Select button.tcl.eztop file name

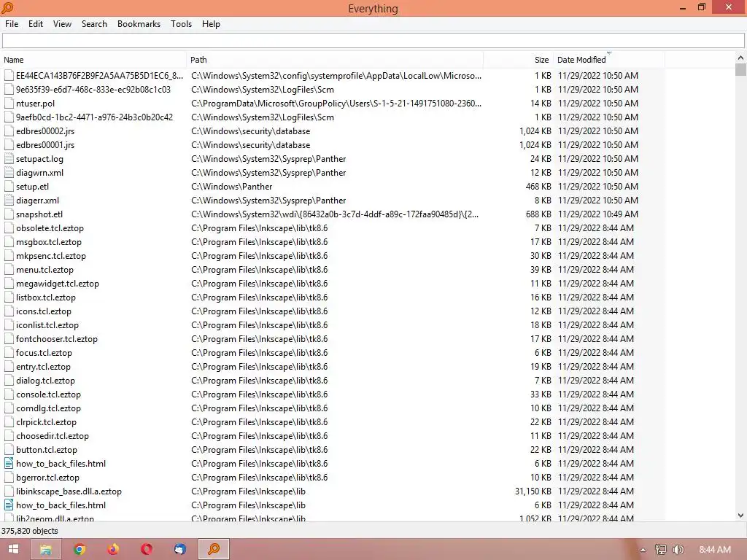47,449
